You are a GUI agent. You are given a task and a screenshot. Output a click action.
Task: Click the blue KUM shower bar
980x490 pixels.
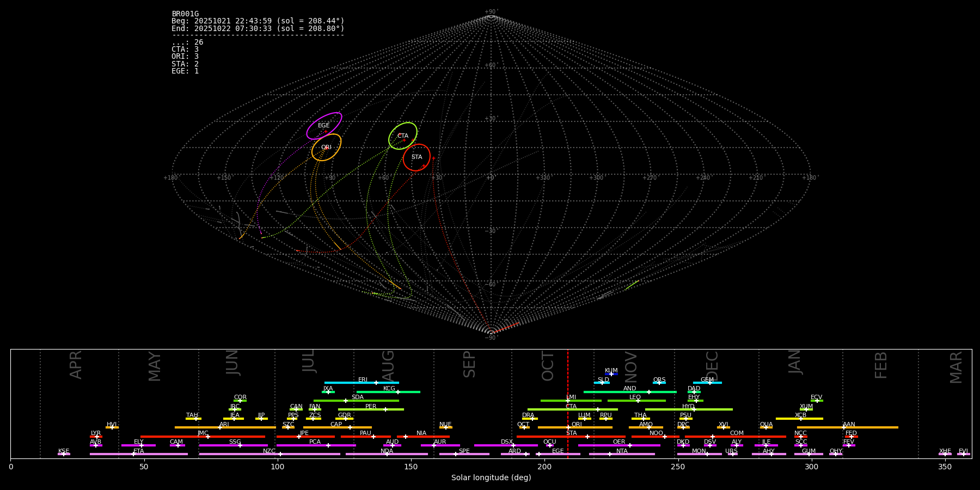pyautogui.click(x=611, y=374)
